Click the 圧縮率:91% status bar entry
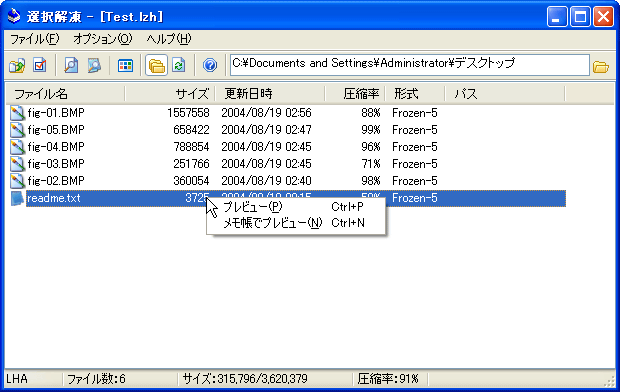 [x=388, y=379]
